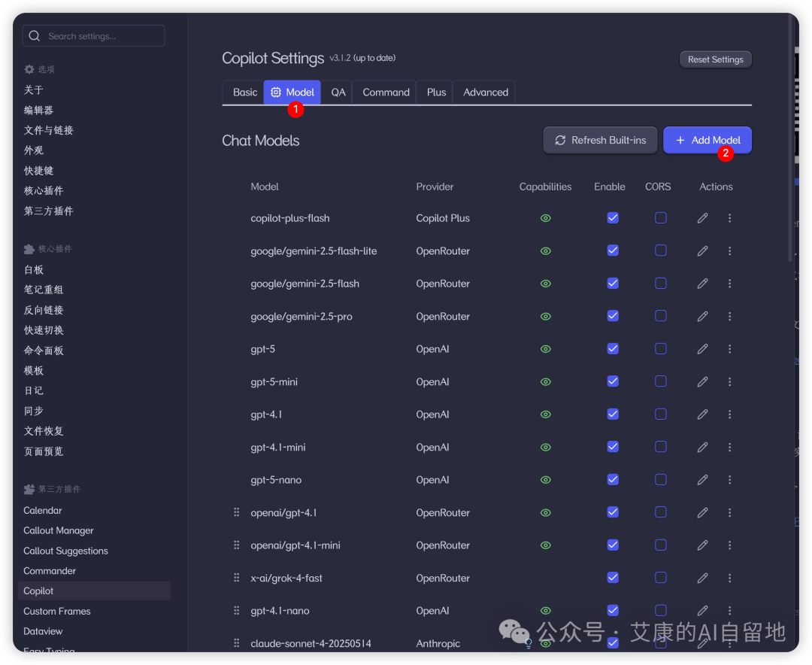Open the Calendar plugin settings

tap(42, 510)
